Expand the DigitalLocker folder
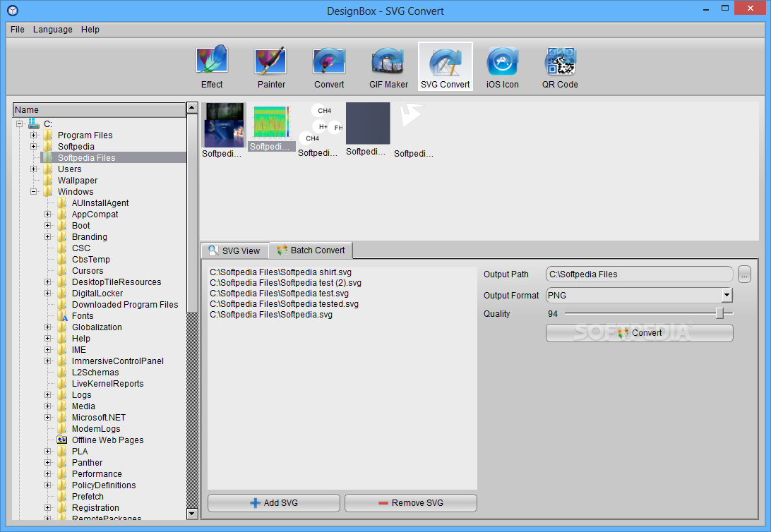 48,293
